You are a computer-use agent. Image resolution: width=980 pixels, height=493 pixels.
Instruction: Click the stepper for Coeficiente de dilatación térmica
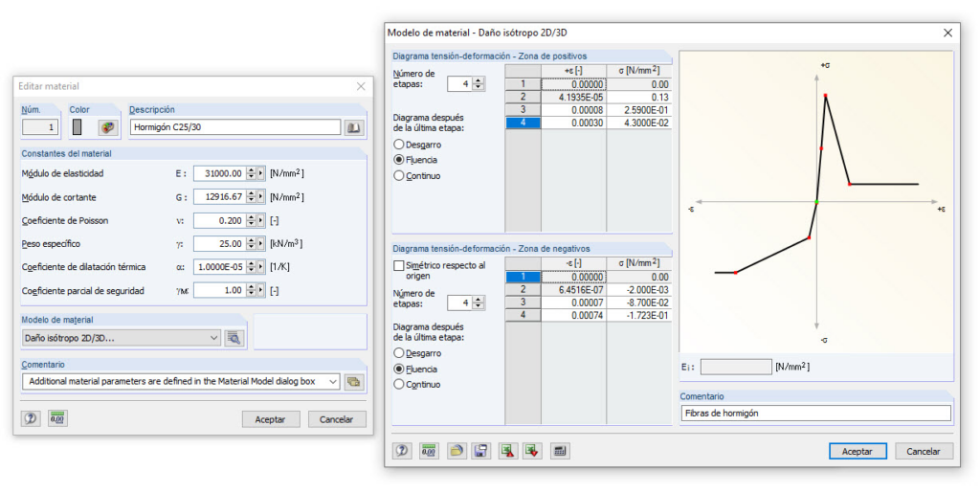point(252,267)
